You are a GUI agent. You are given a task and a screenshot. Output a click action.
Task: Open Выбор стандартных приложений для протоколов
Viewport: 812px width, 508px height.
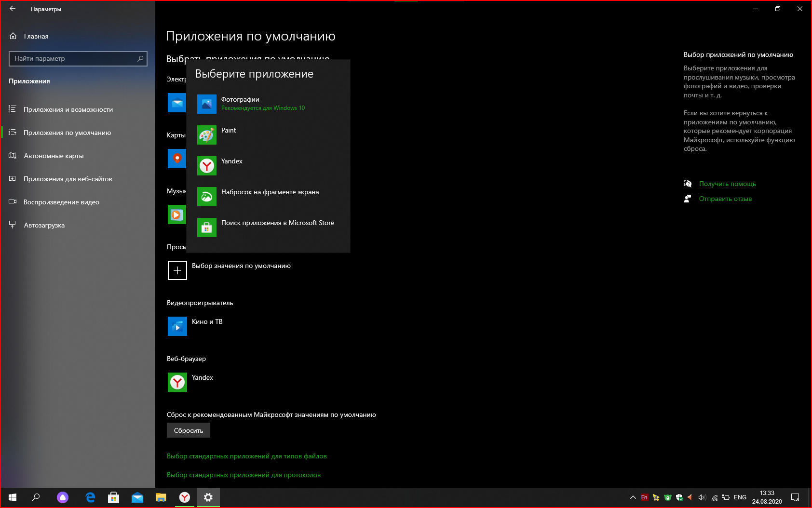tap(244, 475)
